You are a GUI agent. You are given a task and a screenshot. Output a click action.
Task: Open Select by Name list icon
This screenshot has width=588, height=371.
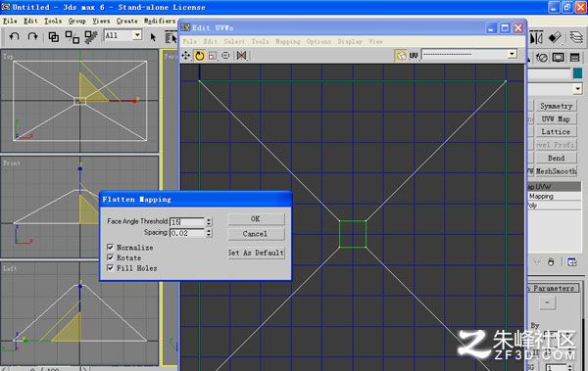(171, 37)
